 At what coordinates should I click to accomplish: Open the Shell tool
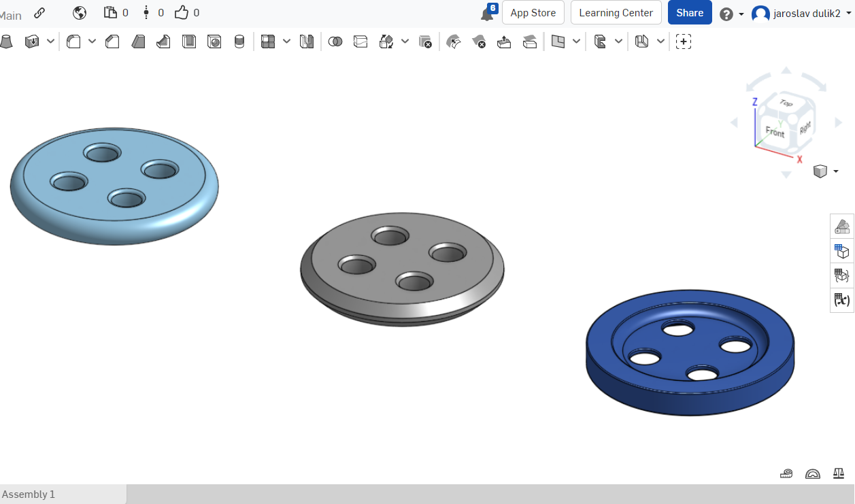pos(189,41)
